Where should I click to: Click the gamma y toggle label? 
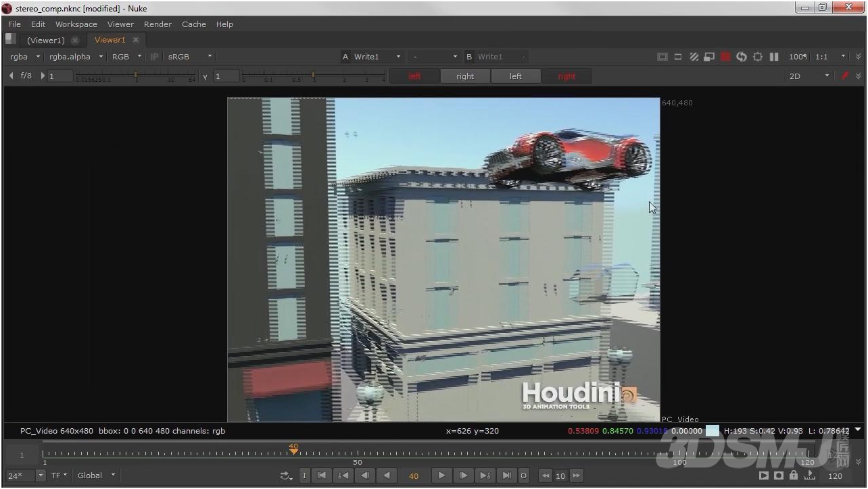click(x=206, y=76)
